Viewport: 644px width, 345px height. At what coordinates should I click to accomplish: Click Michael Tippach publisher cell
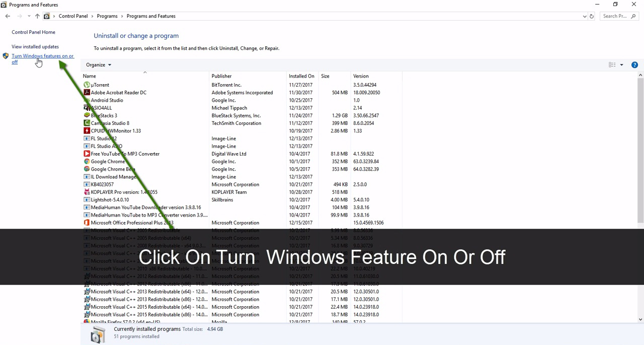(229, 108)
